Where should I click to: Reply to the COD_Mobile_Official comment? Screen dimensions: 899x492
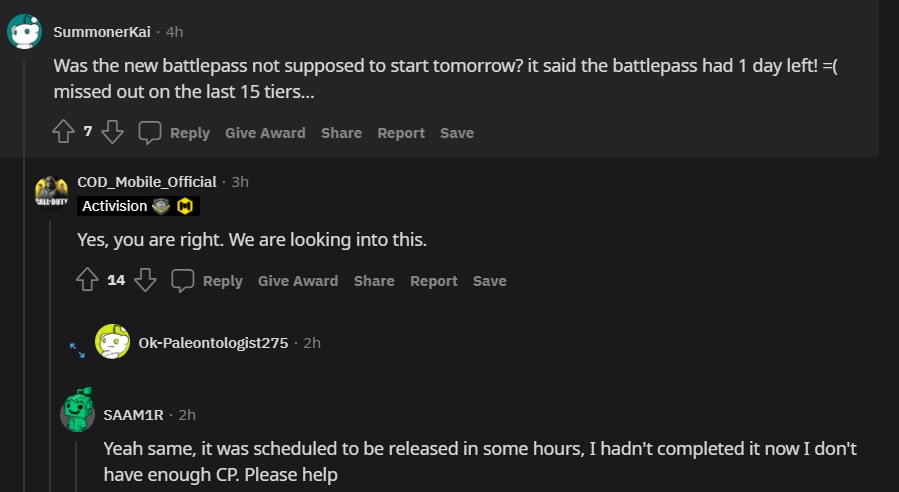coord(222,281)
